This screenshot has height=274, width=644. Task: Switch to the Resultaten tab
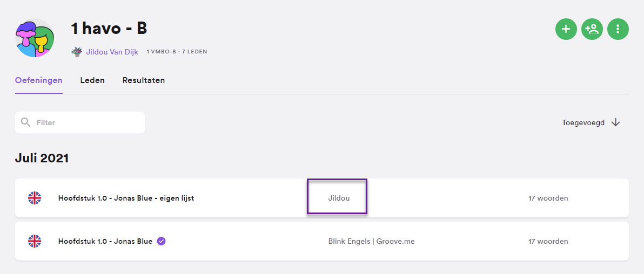(x=144, y=80)
